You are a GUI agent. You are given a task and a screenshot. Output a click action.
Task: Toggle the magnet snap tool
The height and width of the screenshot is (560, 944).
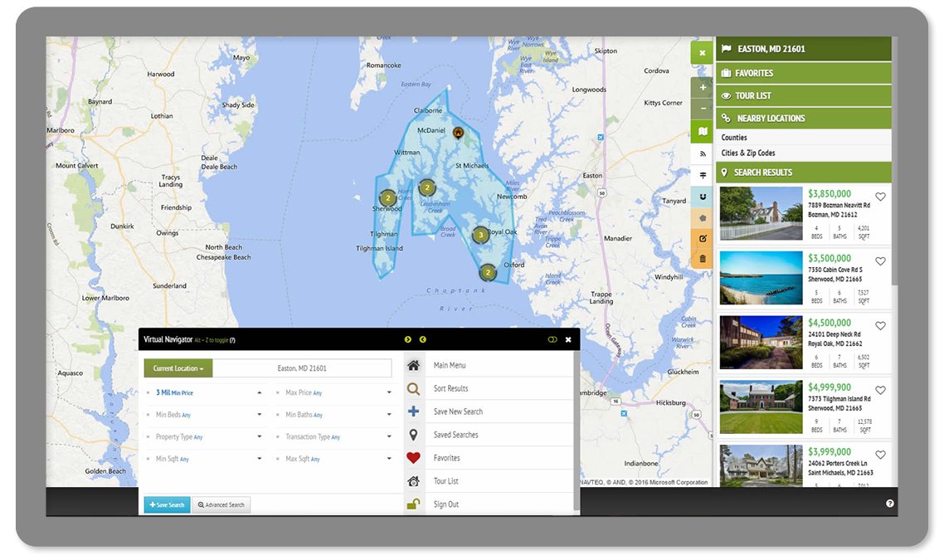pyautogui.click(x=702, y=197)
